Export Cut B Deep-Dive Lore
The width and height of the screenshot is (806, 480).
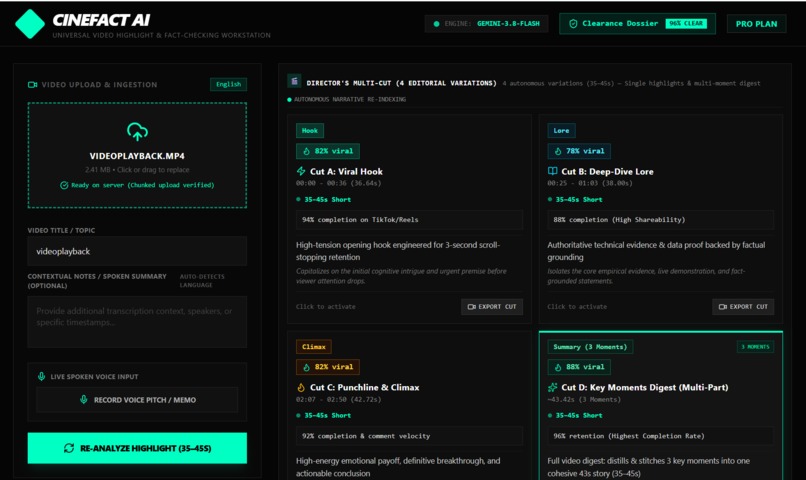[743, 307]
